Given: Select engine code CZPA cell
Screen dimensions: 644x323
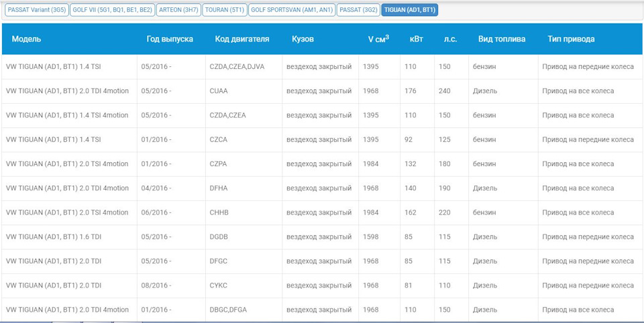Looking at the screenshot, I should pyautogui.click(x=218, y=164).
